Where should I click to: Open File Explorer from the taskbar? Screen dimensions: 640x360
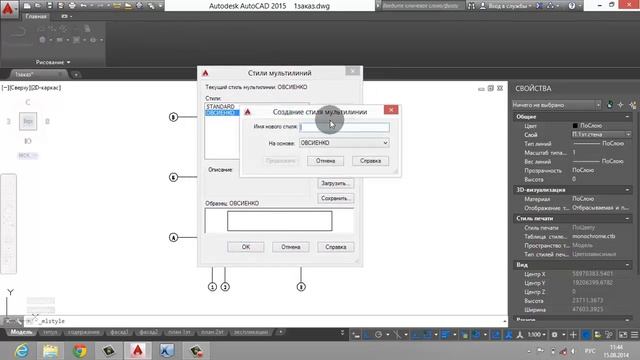(x=51, y=351)
